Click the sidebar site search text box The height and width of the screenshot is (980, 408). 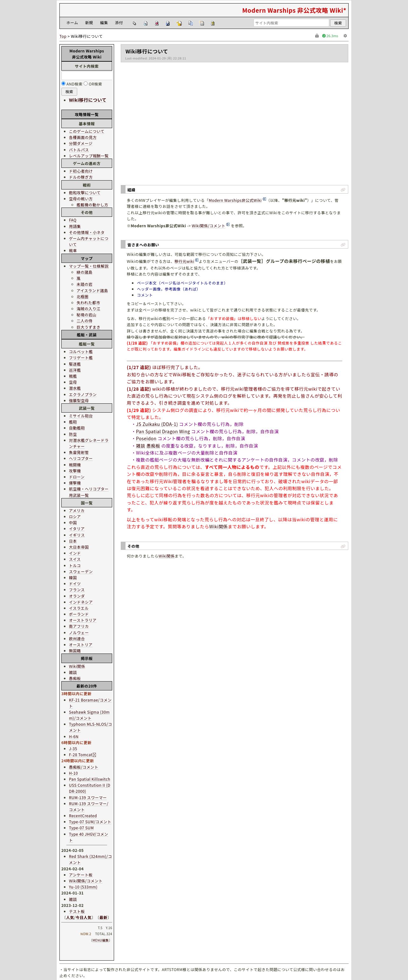click(87, 75)
